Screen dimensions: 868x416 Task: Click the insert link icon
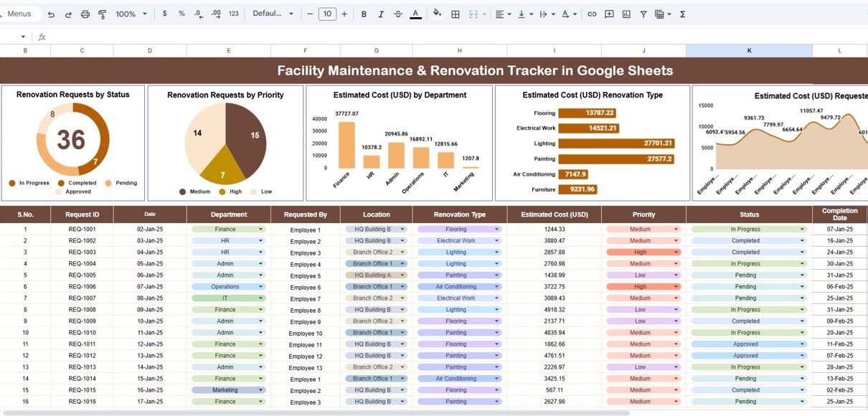point(592,14)
